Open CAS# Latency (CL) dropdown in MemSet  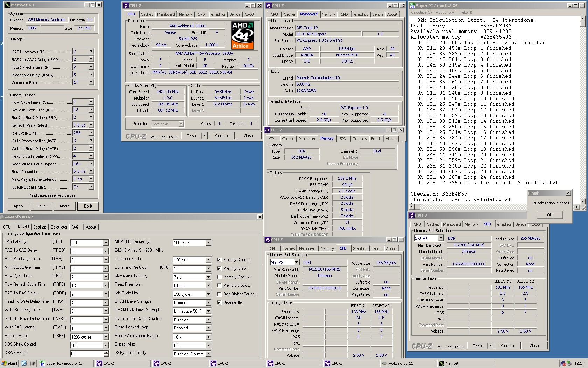(x=91, y=51)
